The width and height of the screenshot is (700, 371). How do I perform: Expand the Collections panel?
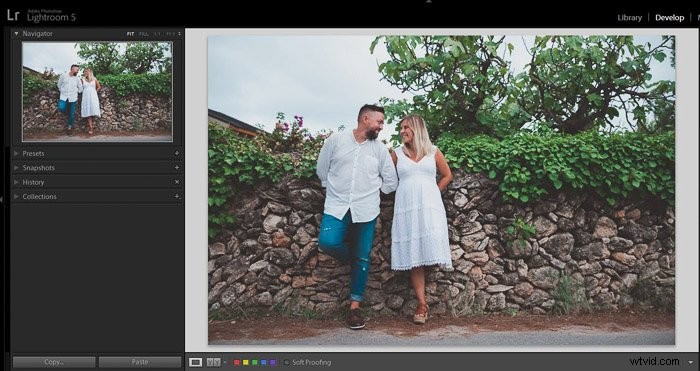pyautogui.click(x=17, y=196)
